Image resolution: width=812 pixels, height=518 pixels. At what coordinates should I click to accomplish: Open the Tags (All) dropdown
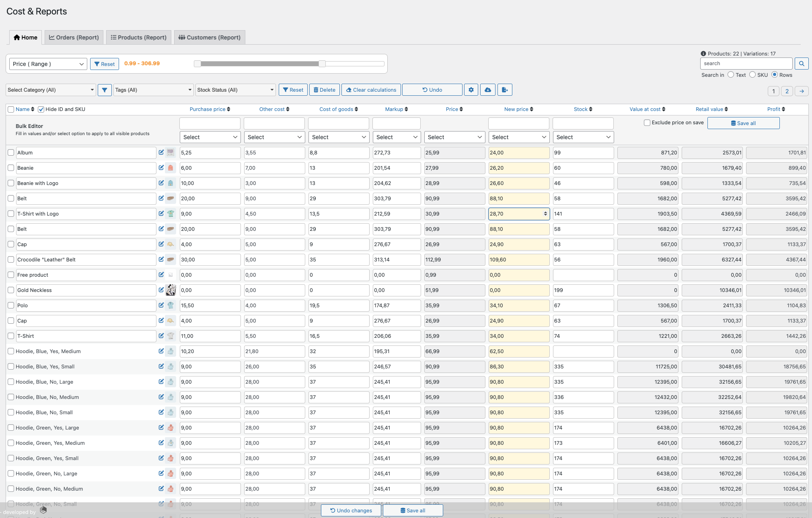[153, 89]
